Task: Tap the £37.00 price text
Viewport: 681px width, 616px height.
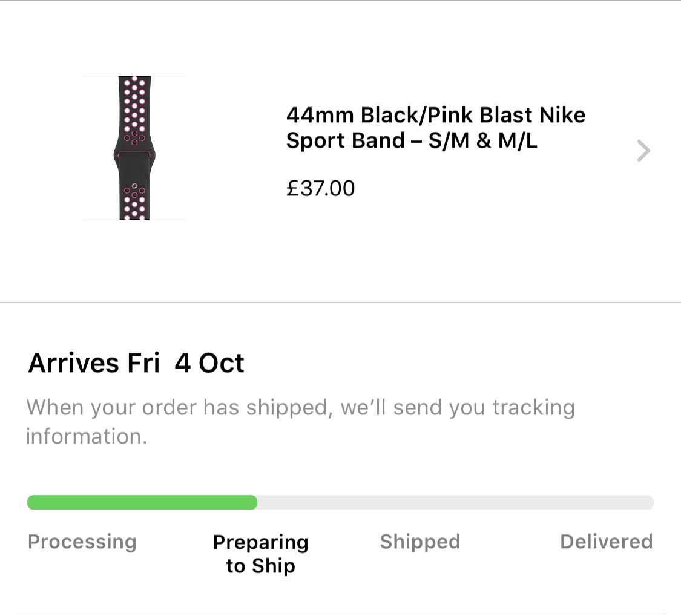Action: (320, 188)
